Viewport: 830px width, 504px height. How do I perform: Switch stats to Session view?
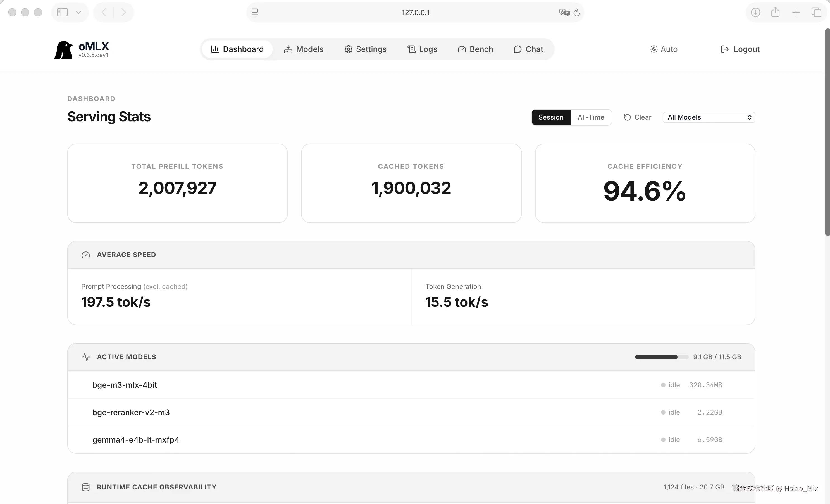[x=551, y=117]
